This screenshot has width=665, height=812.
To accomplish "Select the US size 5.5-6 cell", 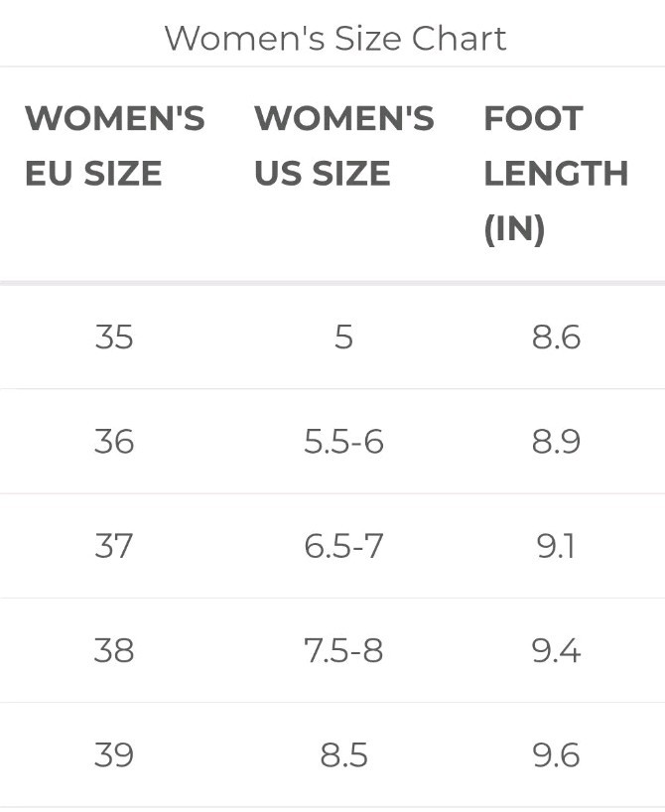I will tap(343, 442).
